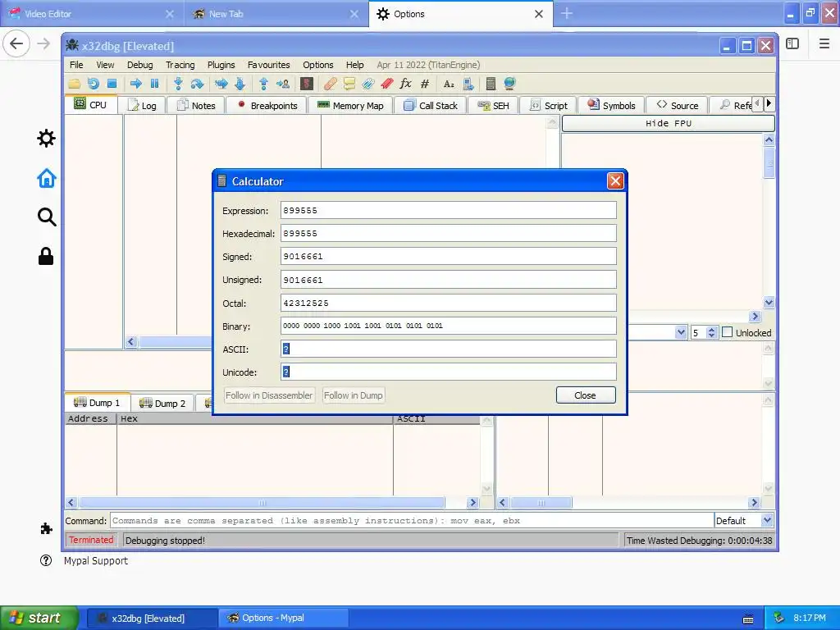The image size is (840, 630).
Task: Stop debugging with the blue stop icon
Action: [x=112, y=84]
